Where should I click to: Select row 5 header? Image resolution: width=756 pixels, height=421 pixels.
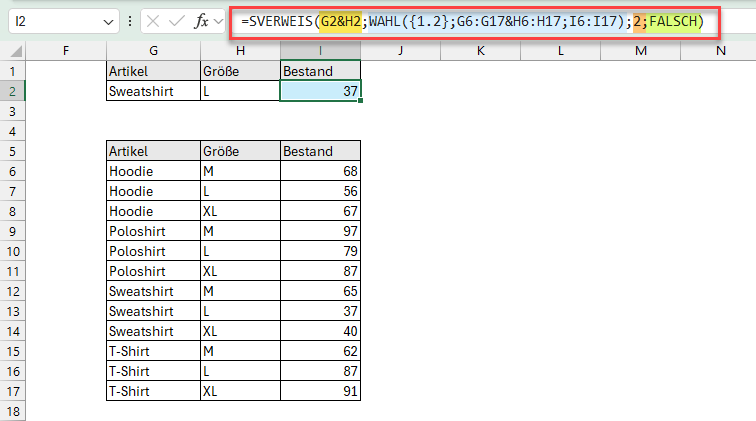[12, 151]
